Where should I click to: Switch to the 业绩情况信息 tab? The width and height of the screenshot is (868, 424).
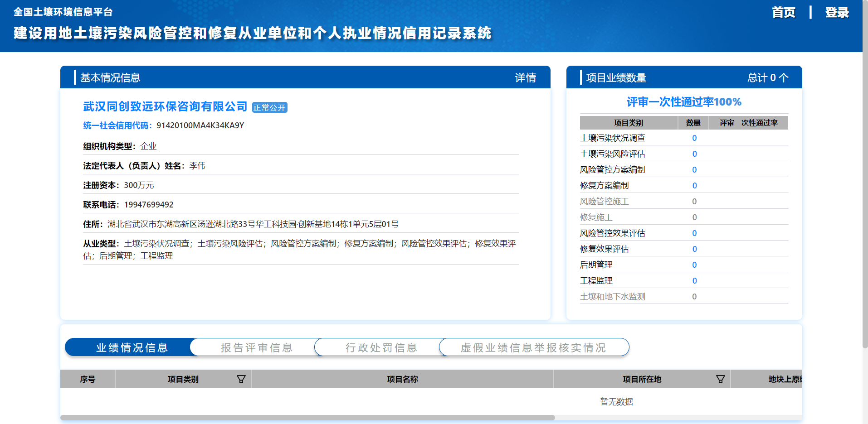[x=132, y=347]
